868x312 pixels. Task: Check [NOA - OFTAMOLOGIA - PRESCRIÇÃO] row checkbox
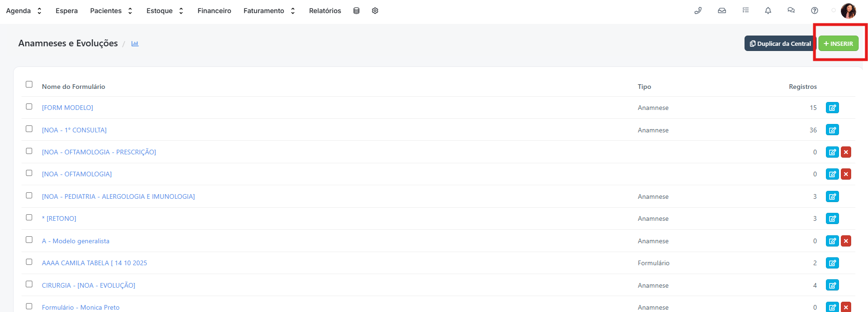tap(29, 151)
